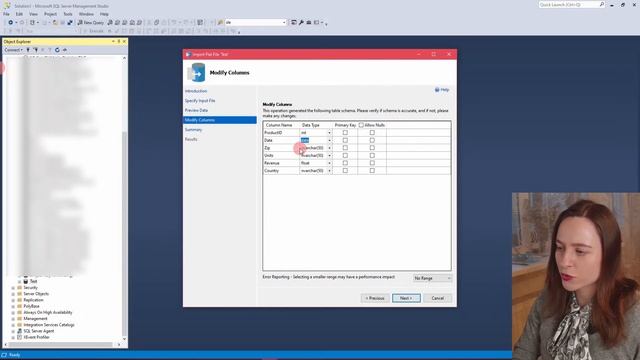Click the New Query toolbar button
This screenshot has height=360, width=640.
[91, 22]
